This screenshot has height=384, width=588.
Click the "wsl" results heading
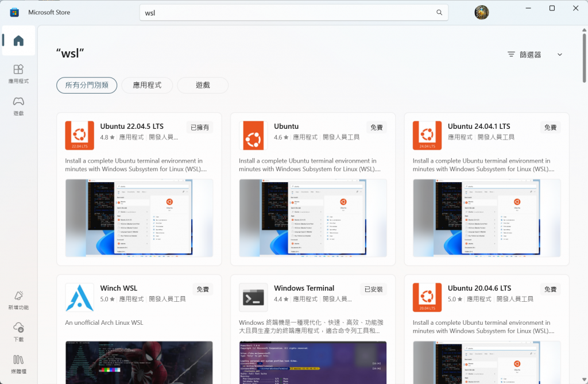[70, 53]
